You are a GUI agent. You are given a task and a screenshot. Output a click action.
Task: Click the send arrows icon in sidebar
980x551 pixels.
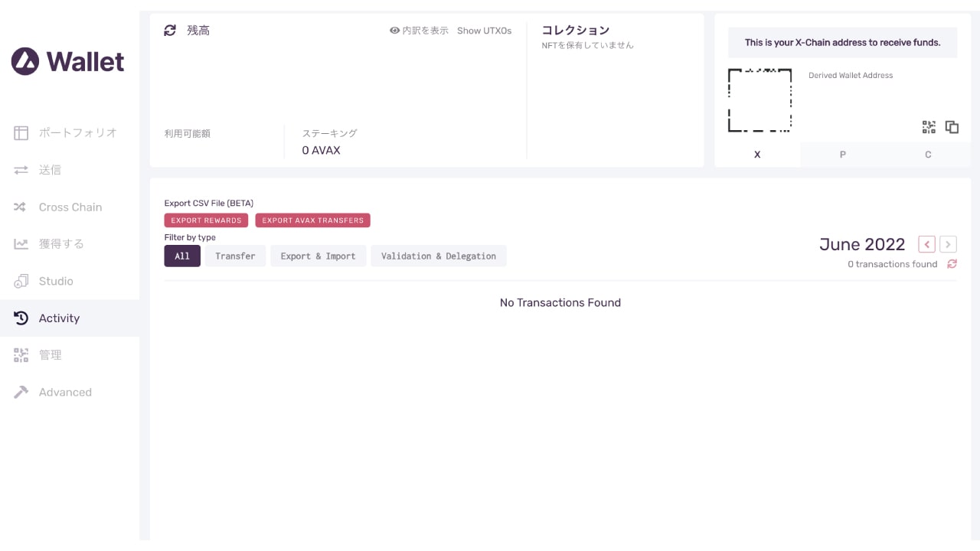click(21, 170)
